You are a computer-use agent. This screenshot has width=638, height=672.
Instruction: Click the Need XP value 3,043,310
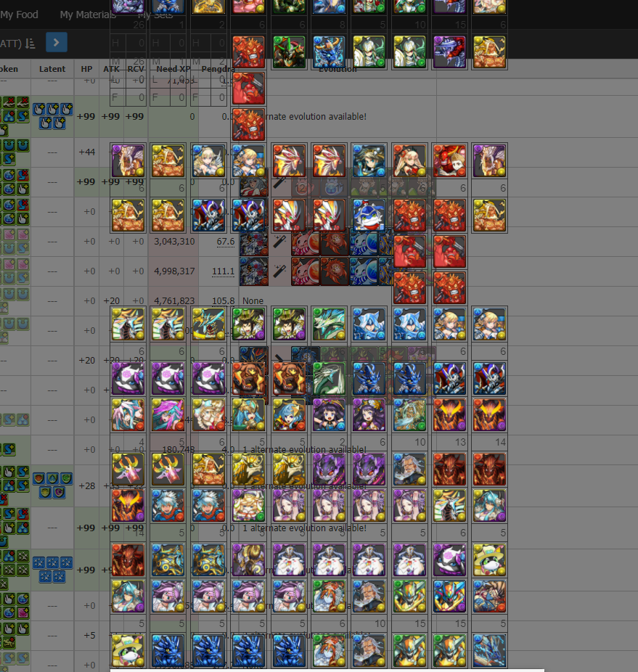174,241
